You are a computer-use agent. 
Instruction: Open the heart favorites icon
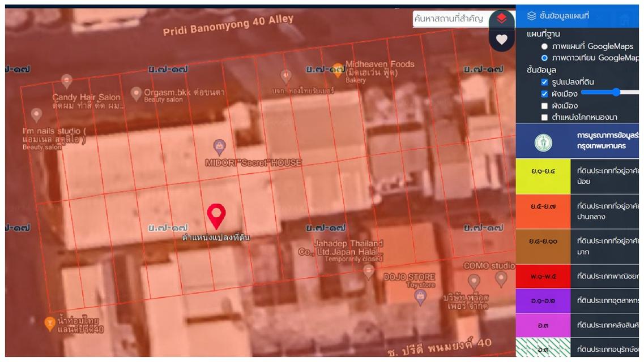501,40
